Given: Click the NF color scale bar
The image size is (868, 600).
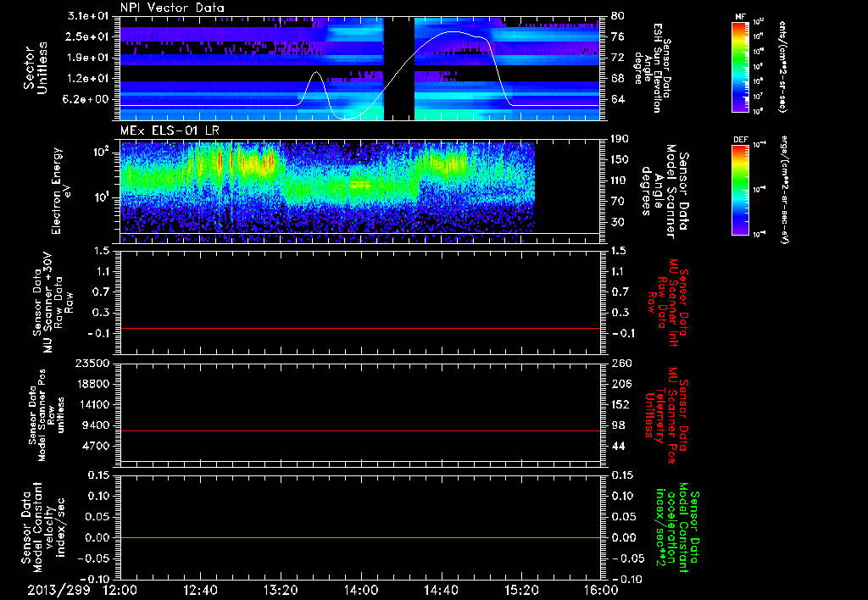Looking at the screenshot, I should point(741,66).
